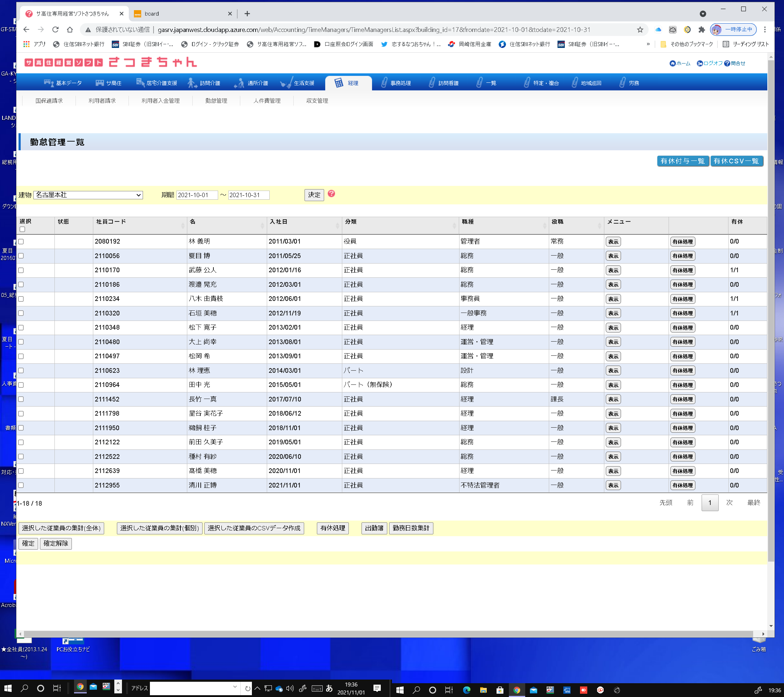Open Chrome extensions puzzle icon
Image resolution: width=784 pixels, height=697 pixels.
702,29
